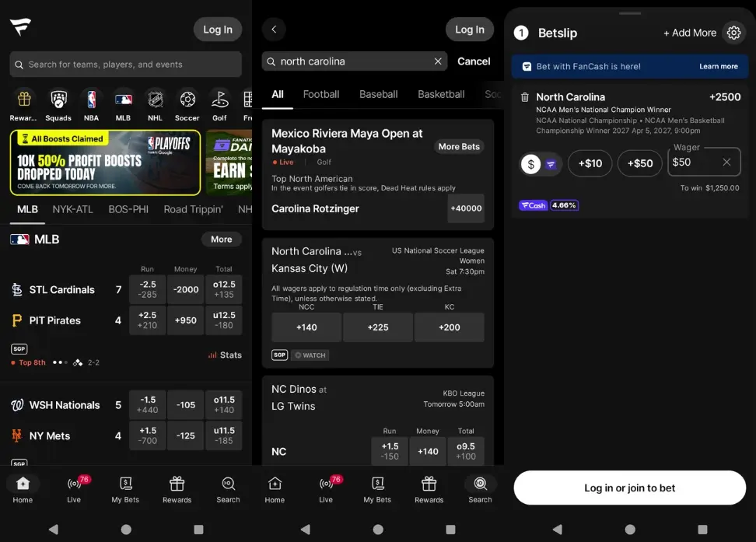Go back with the chevron on search screen

[274, 30]
